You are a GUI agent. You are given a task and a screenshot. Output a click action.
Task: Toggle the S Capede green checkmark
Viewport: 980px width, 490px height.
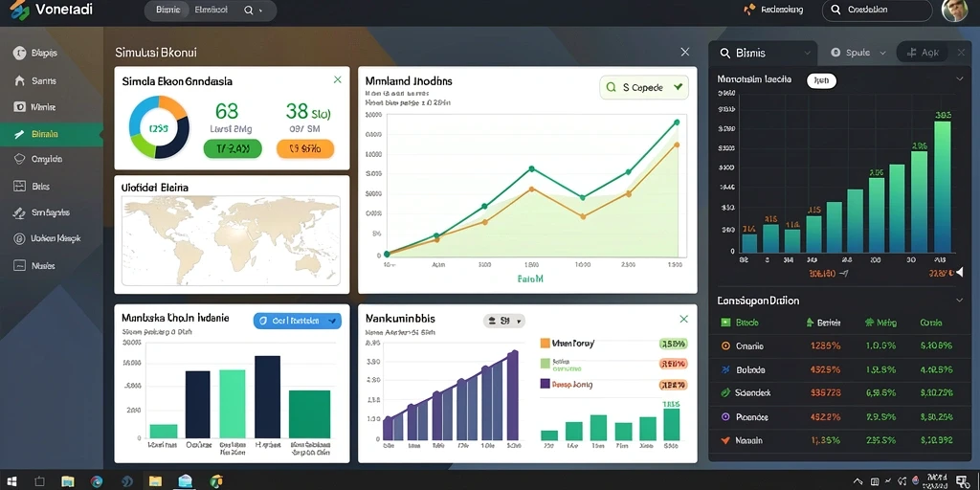(x=678, y=87)
